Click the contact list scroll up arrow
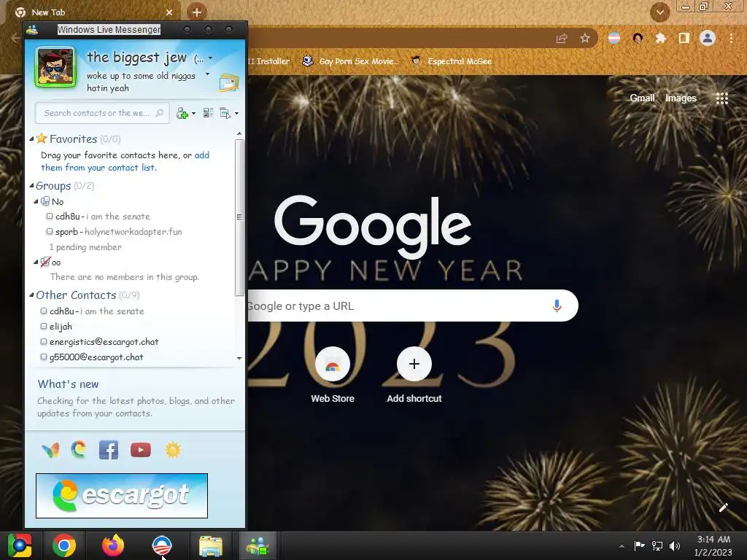Viewport: 747px width, 560px height. click(239, 134)
